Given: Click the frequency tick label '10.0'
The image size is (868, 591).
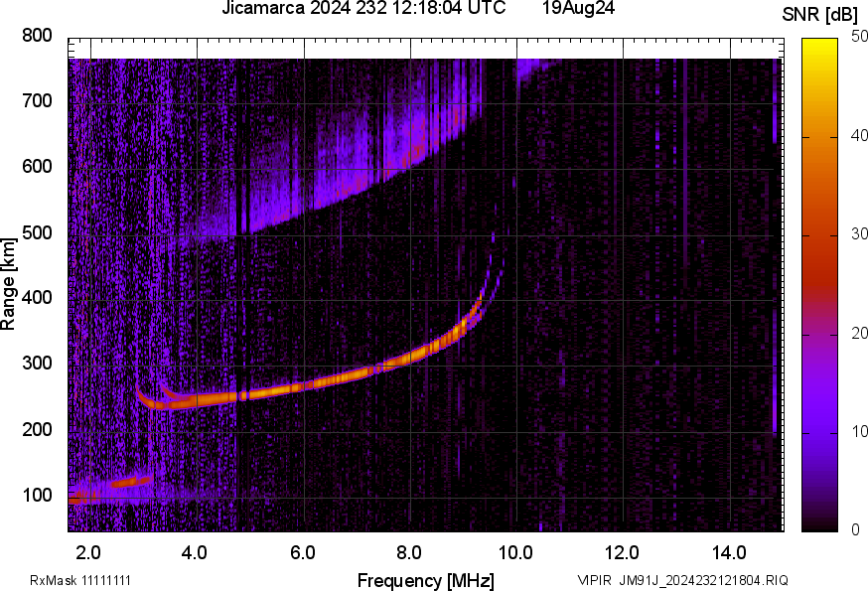Looking at the screenshot, I should [x=515, y=552].
